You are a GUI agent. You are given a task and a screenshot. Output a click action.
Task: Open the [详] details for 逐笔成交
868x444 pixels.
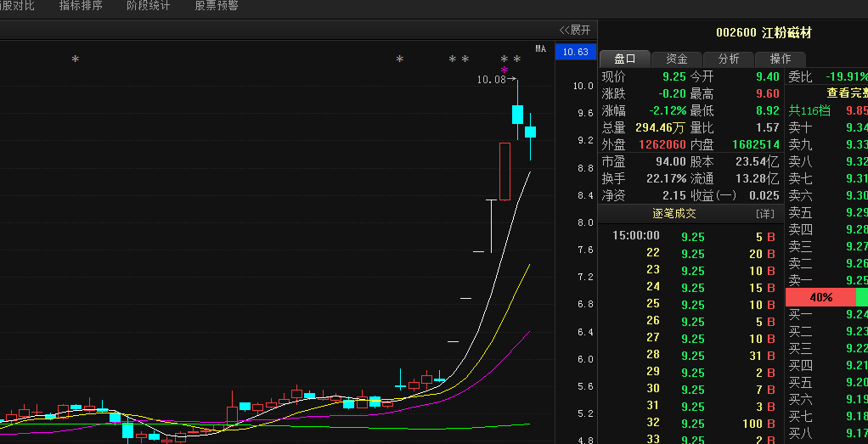[764, 213]
